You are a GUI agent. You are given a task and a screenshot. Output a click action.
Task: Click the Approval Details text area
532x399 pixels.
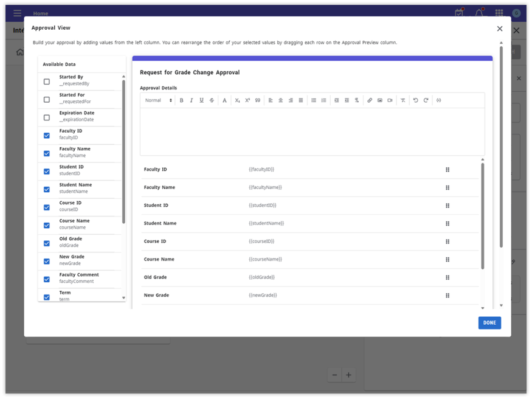click(x=312, y=131)
